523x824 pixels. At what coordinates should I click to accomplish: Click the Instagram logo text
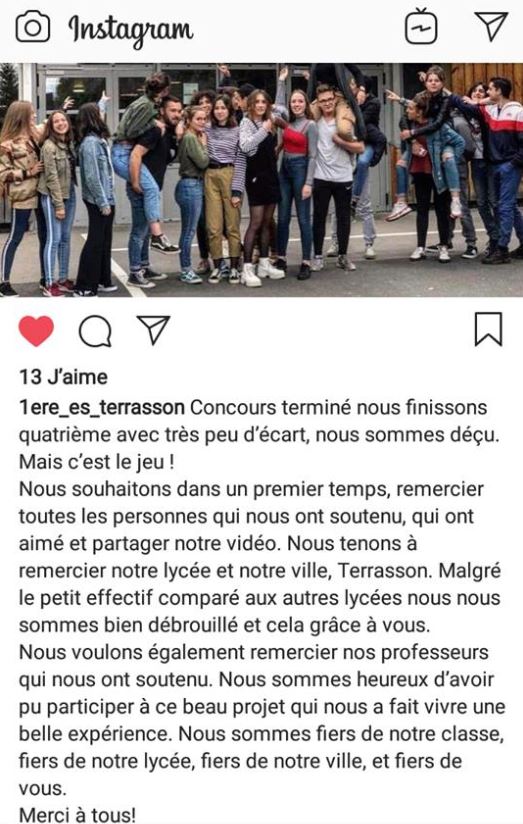pyautogui.click(x=131, y=30)
